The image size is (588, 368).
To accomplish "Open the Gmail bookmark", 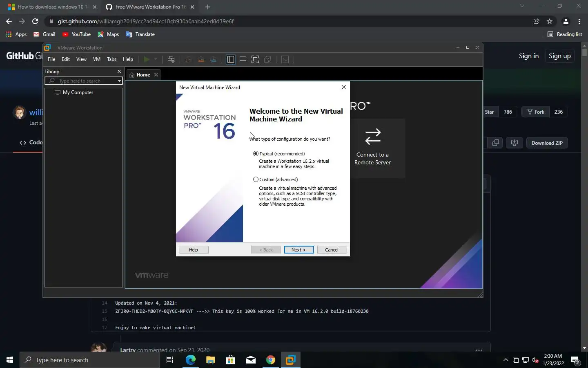I will tap(45, 34).
